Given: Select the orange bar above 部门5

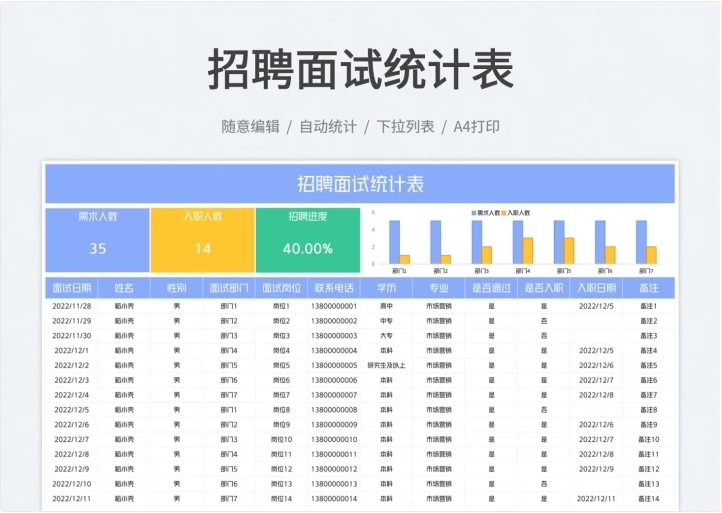Looking at the screenshot, I should [569, 251].
